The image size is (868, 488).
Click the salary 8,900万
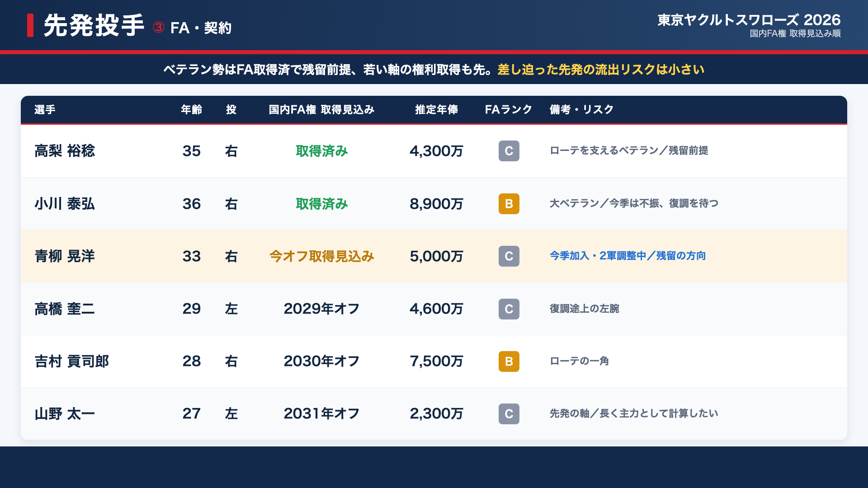[x=437, y=204]
